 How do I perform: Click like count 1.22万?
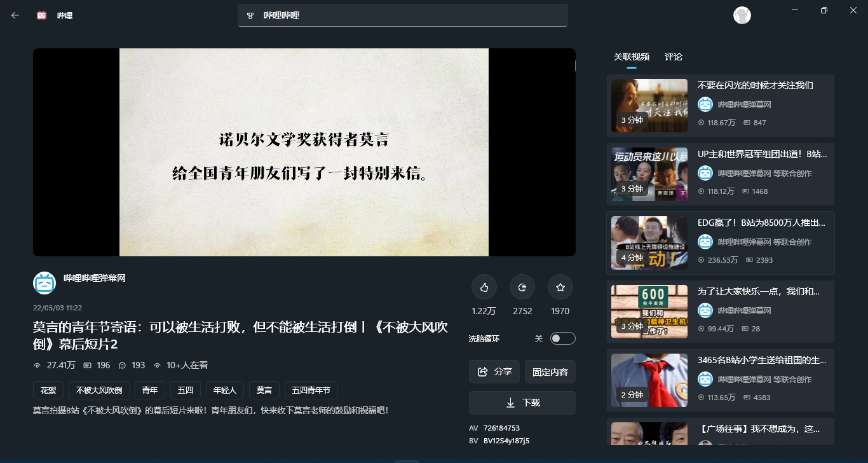[x=484, y=311]
